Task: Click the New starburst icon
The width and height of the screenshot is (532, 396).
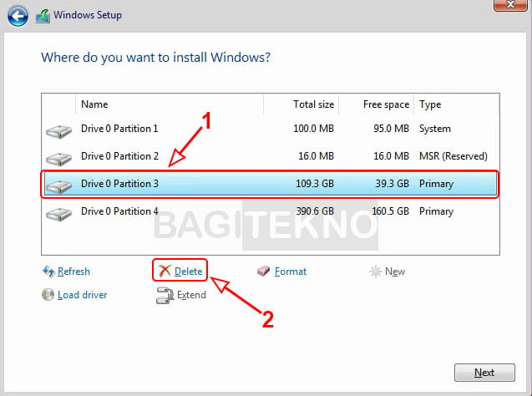Action: [x=376, y=272]
